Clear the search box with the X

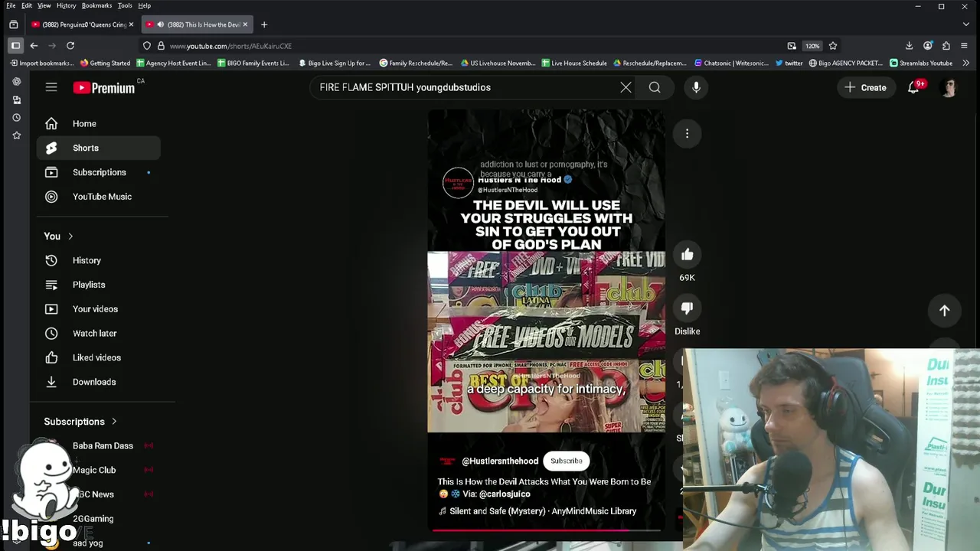(626, 87)
